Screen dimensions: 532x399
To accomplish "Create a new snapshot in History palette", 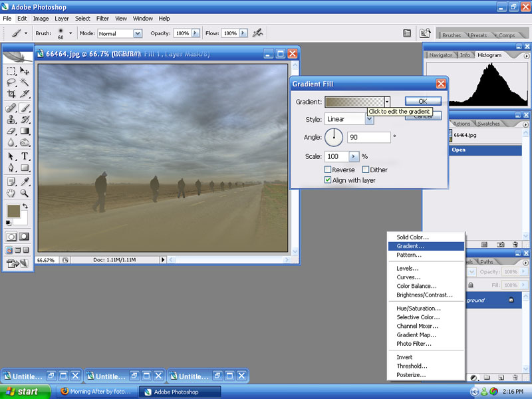I will [x=500, y=244].
